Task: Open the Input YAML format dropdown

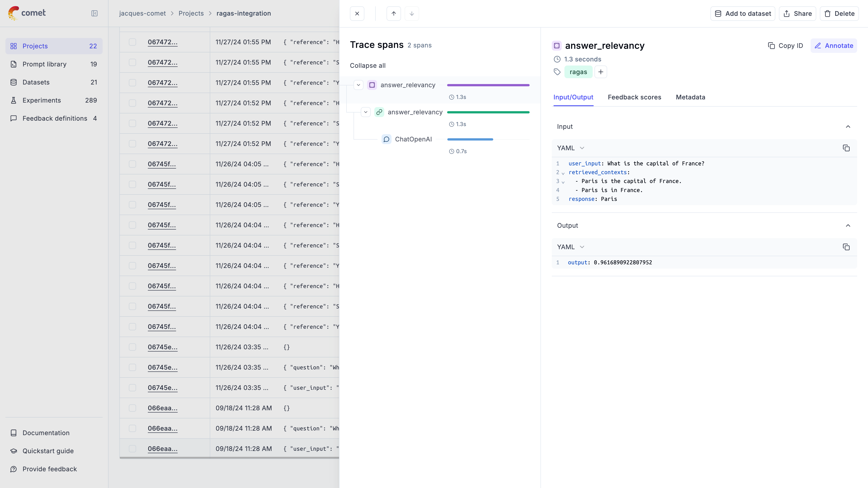Action: pos(571,148)
